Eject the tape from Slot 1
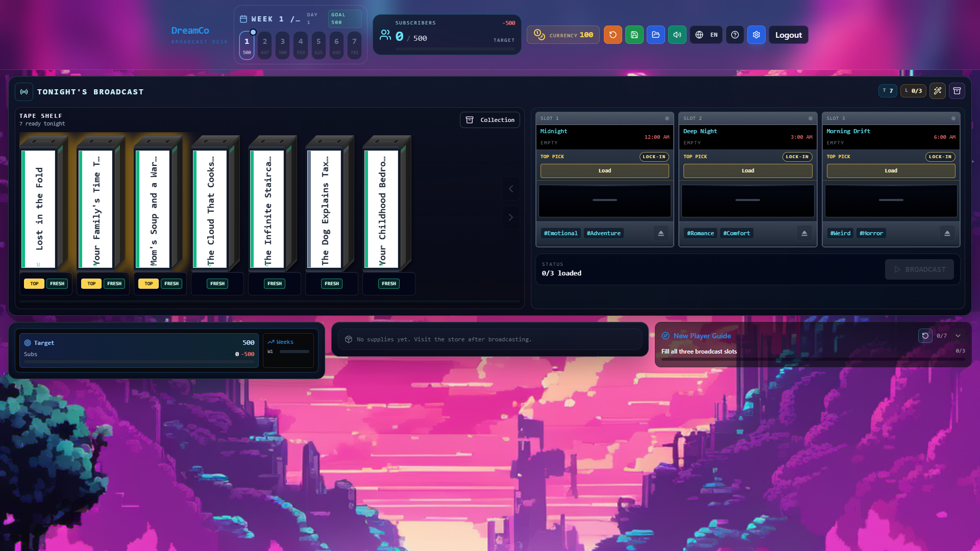Screen dimensions: 980x551 (x=660, y=233)
